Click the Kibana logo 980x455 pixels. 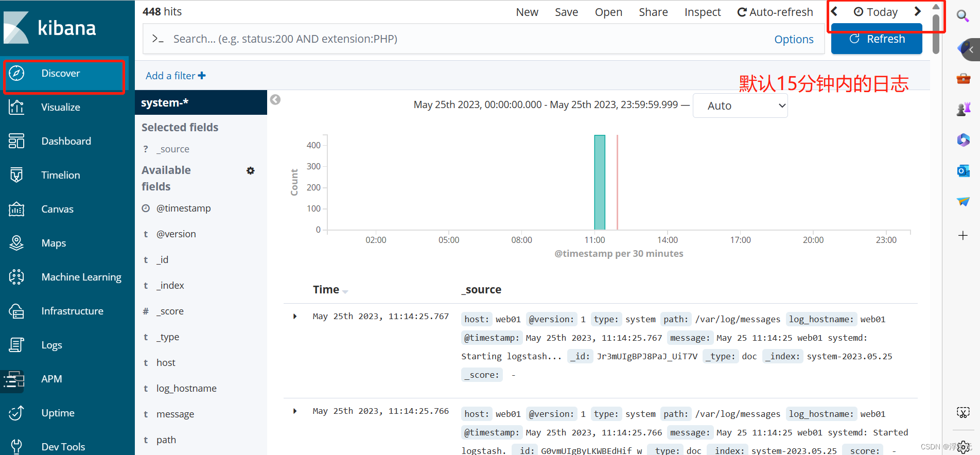tap(50, 27)
